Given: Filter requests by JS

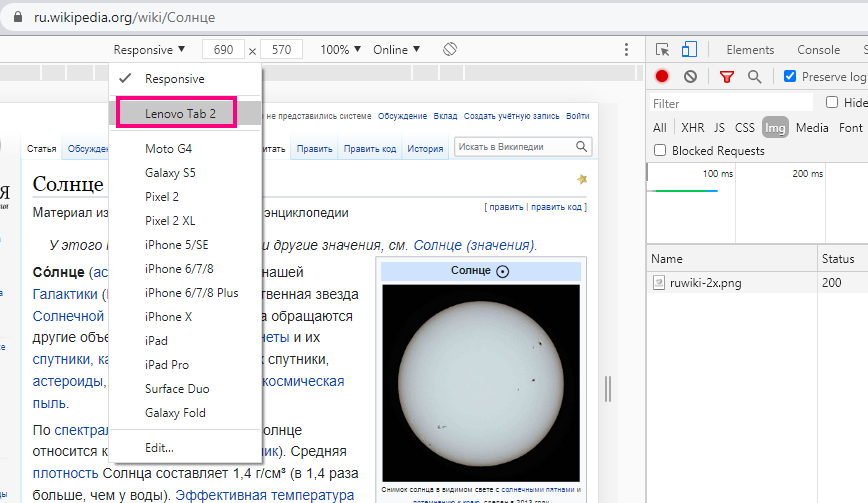Looking at the screenshot, I should click(719, 128).
